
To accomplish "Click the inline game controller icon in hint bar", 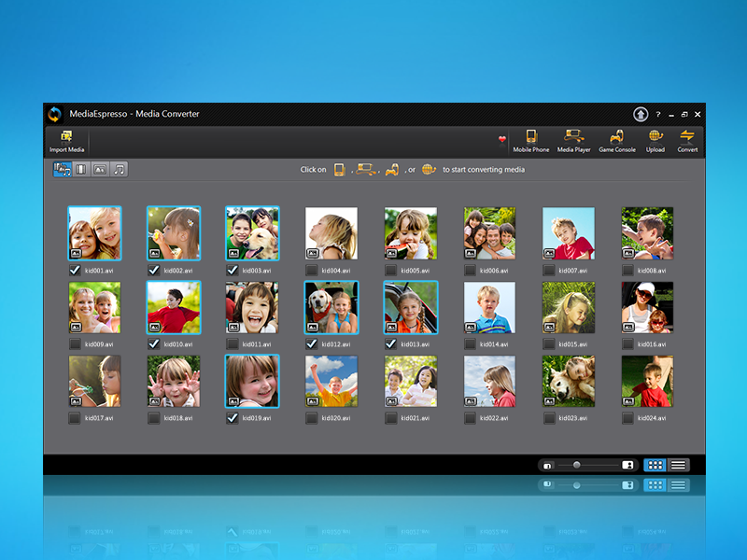I will [x=392, y=170].
